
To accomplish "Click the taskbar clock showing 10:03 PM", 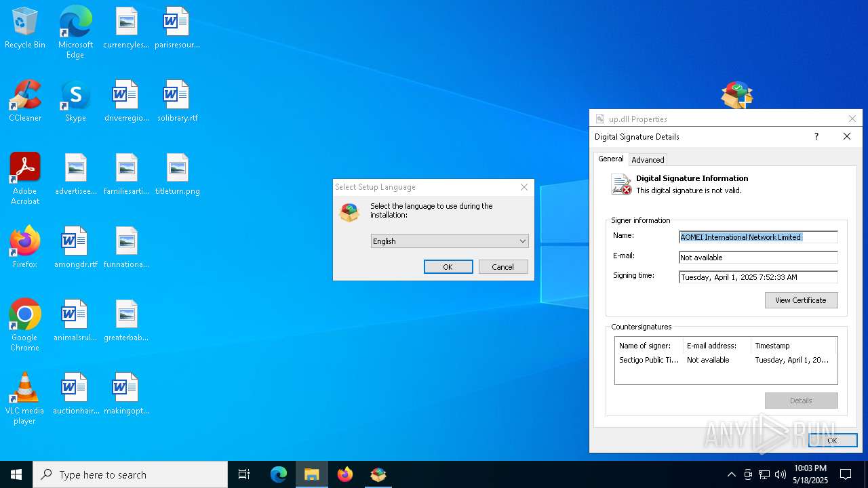I will click(810, 474).
